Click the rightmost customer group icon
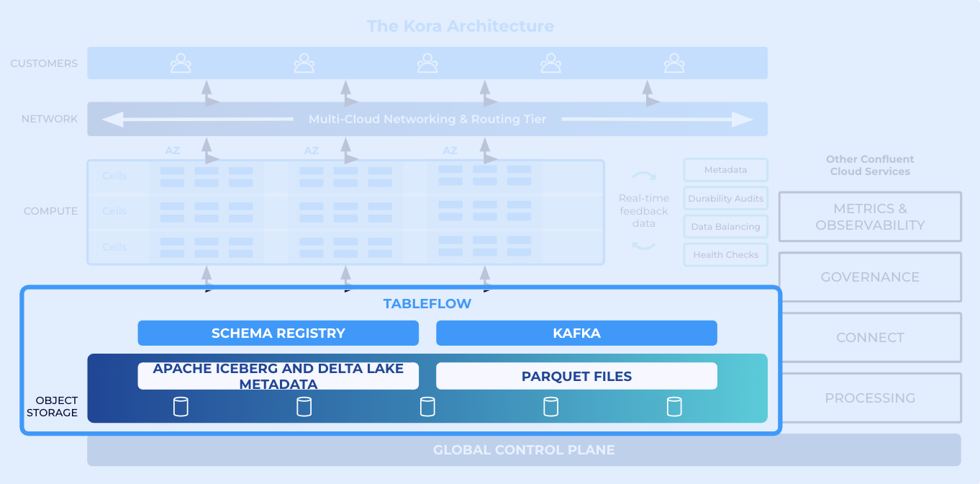Viewport: 980px width, 484px height. tap(674, 63)
